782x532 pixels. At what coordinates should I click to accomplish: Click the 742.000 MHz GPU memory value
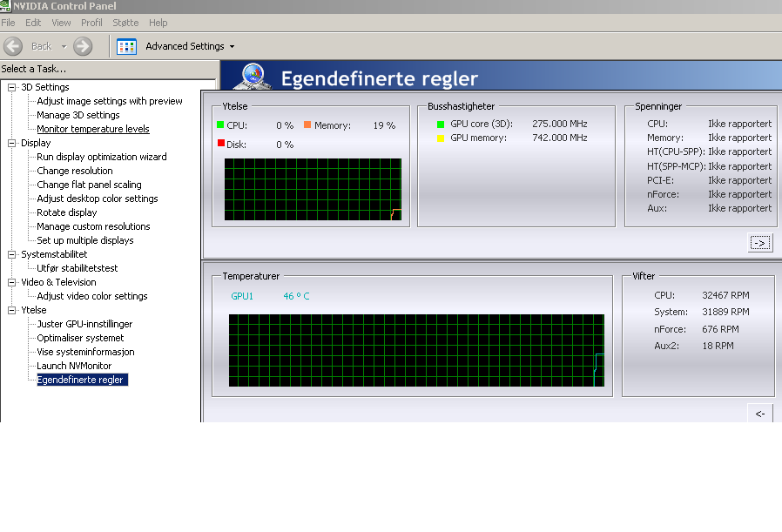click(560, 138)
